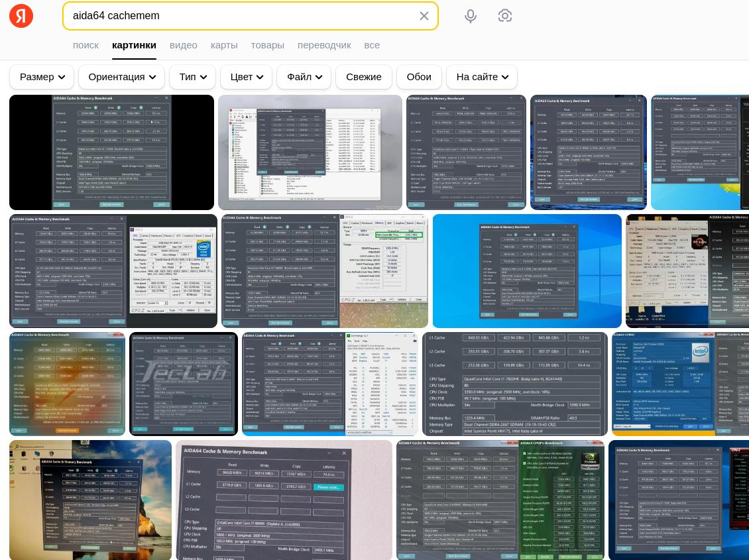This screenshot has width=749, height=560.
Task: Start voice search with microphone icon
Action: point(471,16)
